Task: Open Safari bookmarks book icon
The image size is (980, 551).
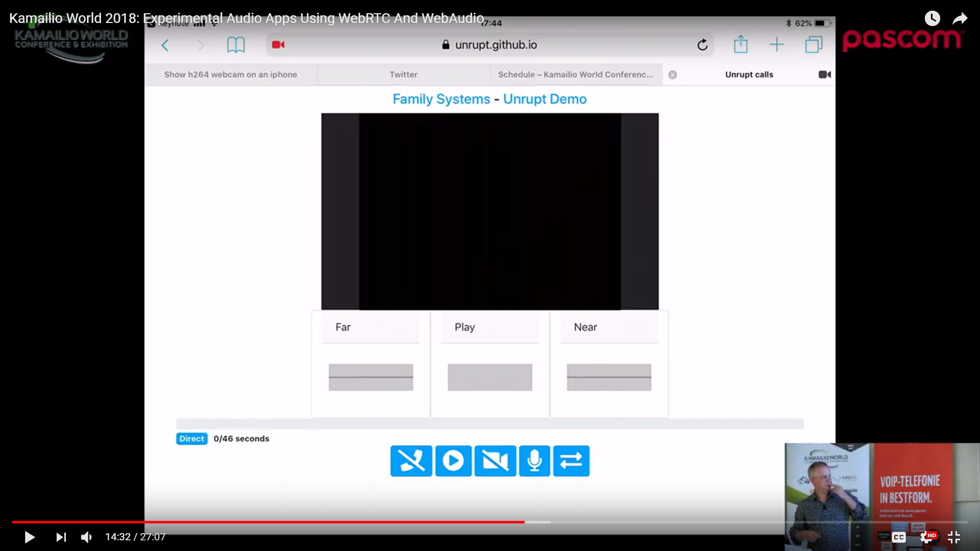Action: tap(236, 45)
